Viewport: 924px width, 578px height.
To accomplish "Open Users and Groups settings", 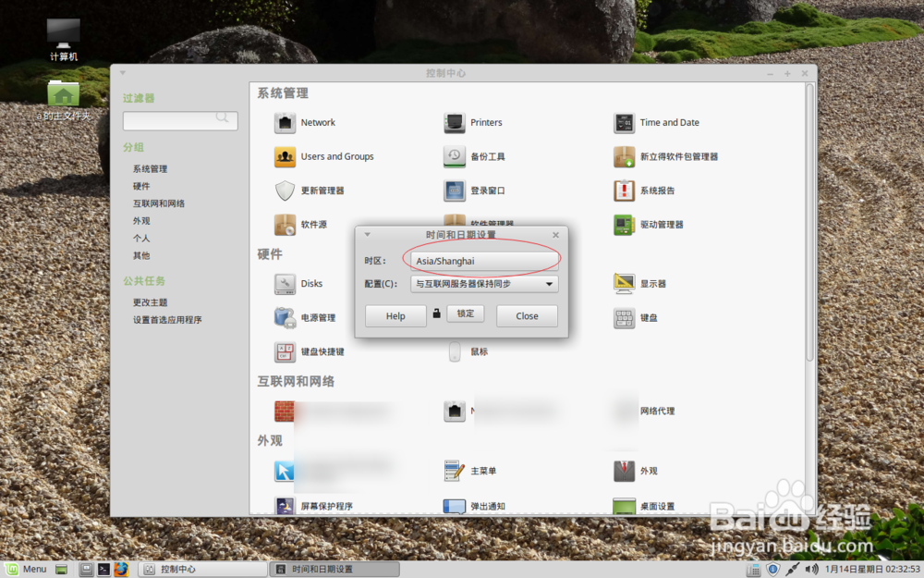I will [x=337, y=156].
